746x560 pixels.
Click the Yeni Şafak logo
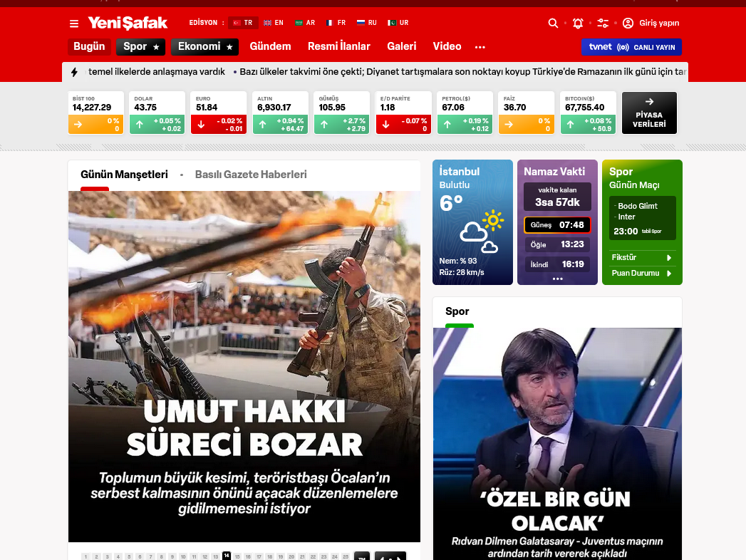click(x=128, y=23)
